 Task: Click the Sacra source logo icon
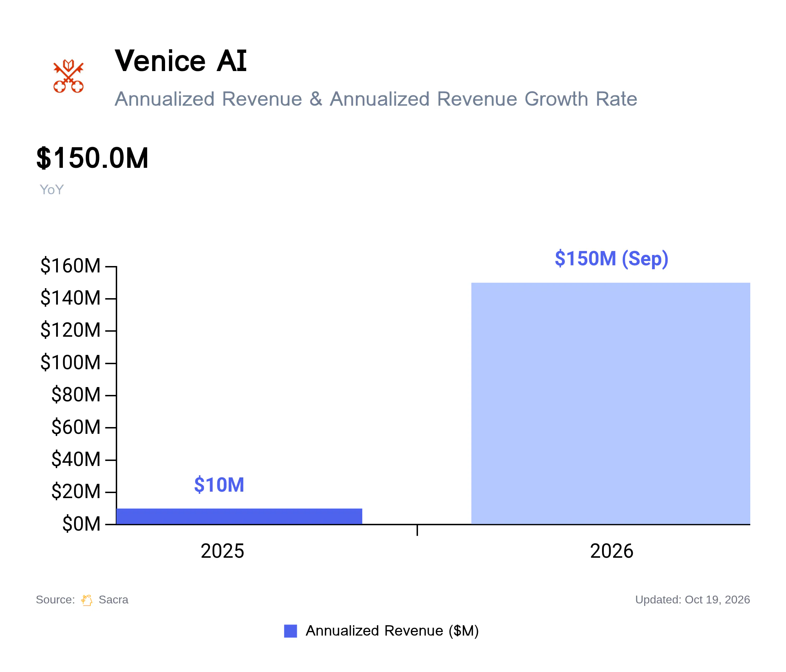point(86,600)
